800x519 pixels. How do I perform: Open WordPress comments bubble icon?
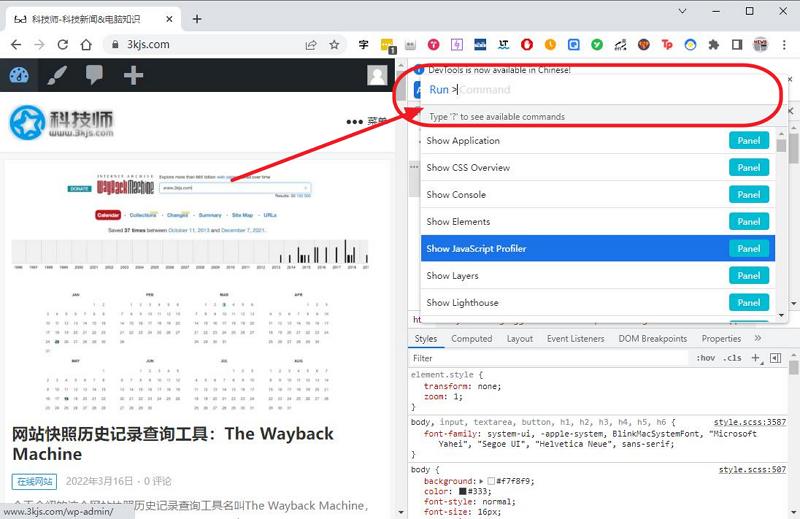pos(94,75)
